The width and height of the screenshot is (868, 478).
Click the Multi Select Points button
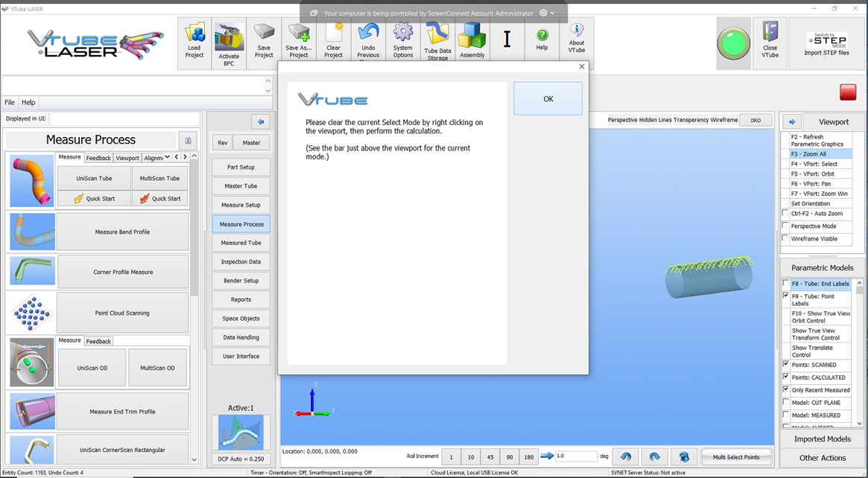[x=735, y=457]
